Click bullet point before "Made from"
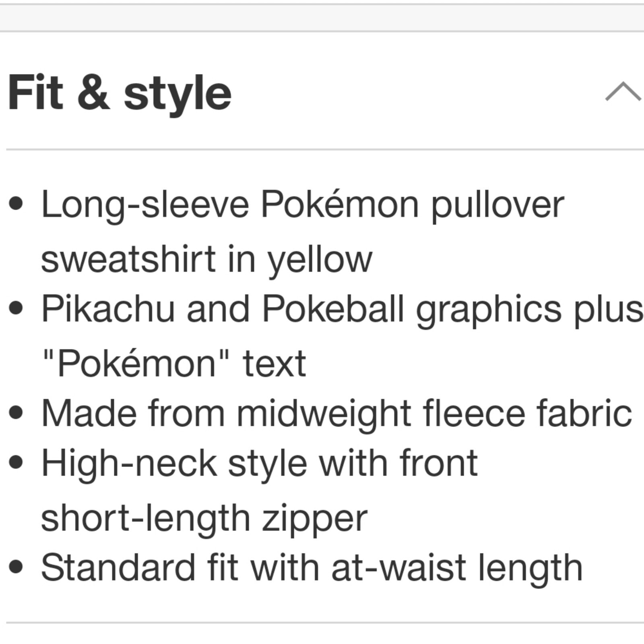The image size is (644, 644). (16, 413)
